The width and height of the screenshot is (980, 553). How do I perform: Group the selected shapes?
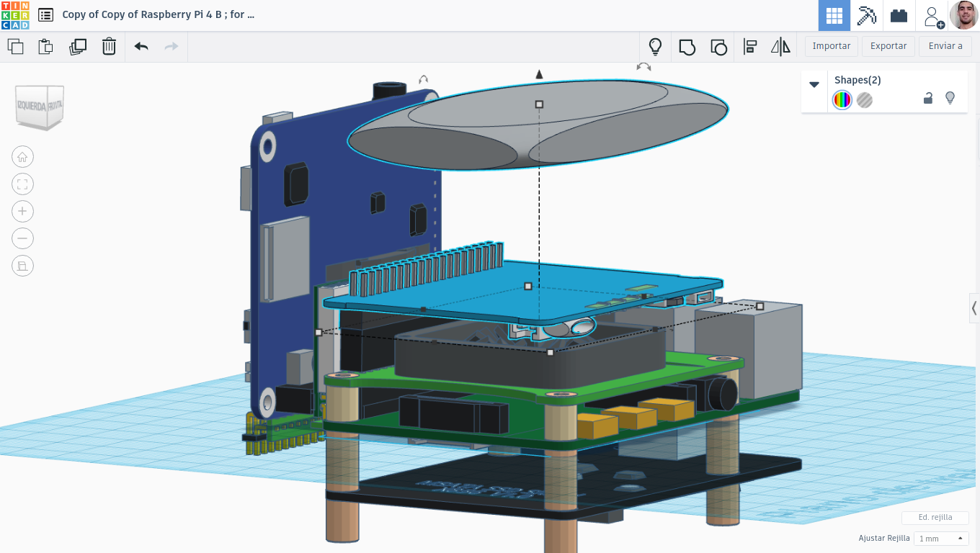[687, 47]
